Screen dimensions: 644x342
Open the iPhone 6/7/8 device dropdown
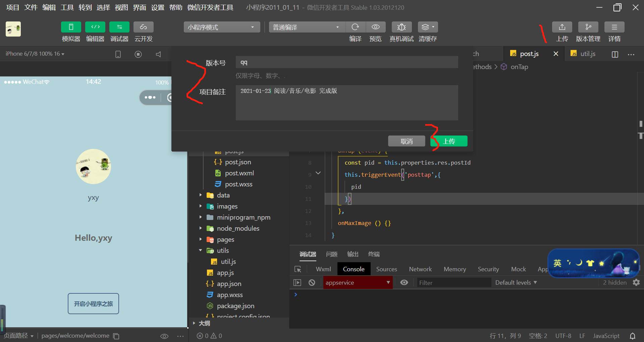click(35, 54)
